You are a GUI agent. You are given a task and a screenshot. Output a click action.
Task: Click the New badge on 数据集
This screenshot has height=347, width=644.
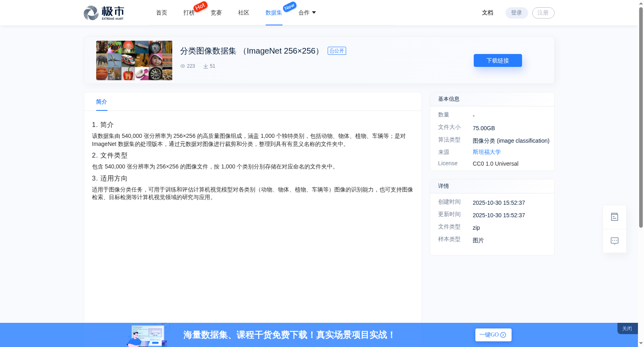coord(289,6)
